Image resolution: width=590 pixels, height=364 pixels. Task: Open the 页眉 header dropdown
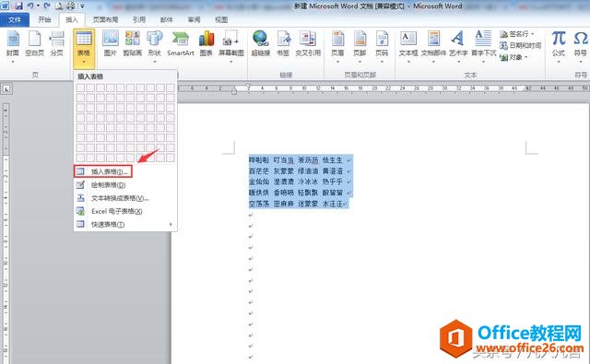(337, 47)
